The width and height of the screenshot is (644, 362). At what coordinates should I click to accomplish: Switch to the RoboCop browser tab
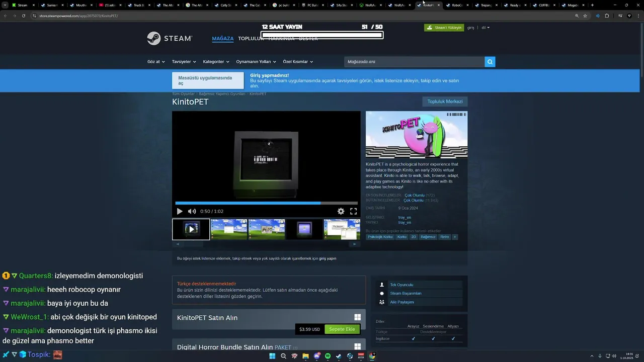tap(457, 5)
